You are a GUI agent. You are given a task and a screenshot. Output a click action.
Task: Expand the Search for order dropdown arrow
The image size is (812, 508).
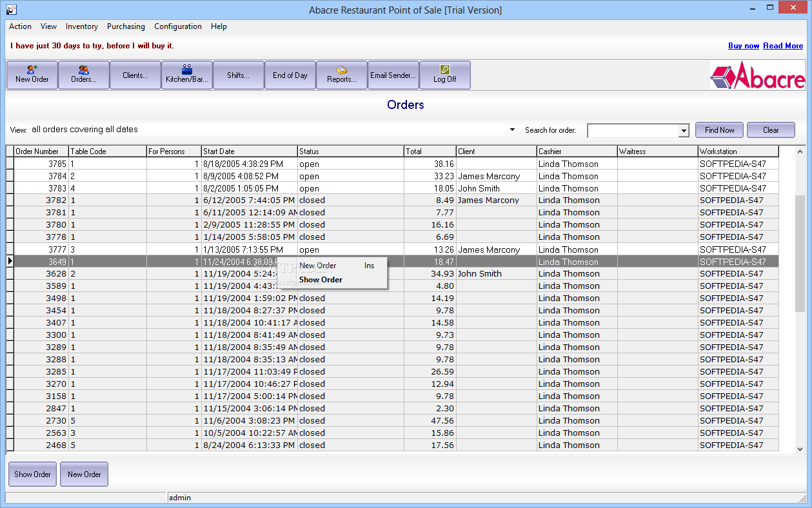click(684, 131)
